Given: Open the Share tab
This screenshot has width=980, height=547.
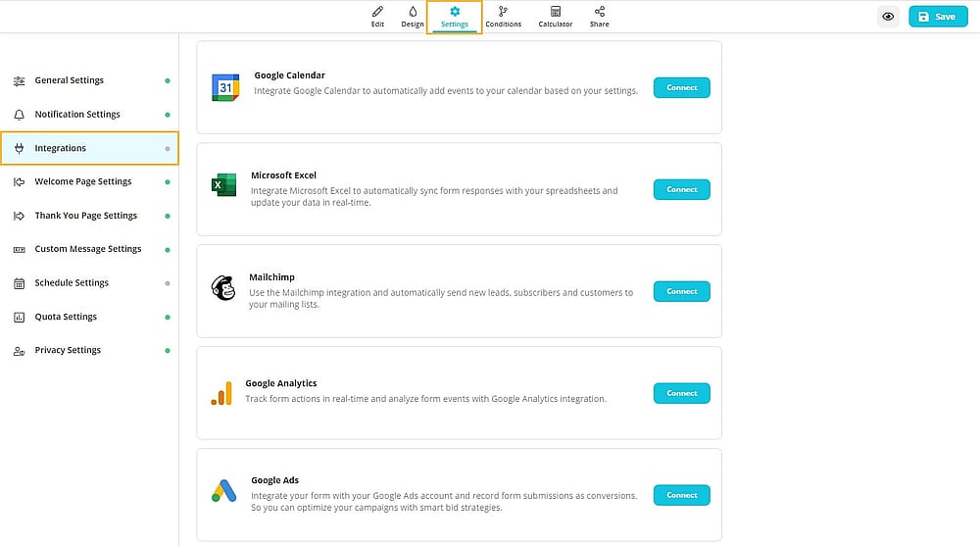Looking at the screenshot, I should pyautogui.click(x=600, y=17).
